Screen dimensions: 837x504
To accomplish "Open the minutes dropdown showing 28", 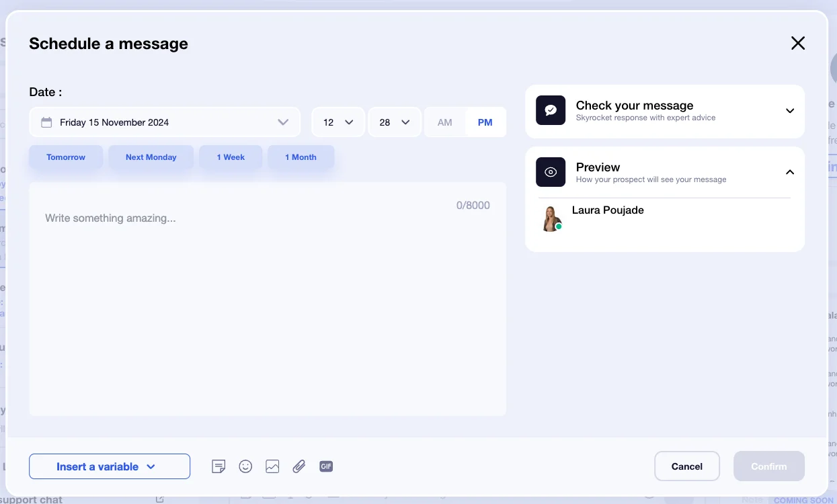I will coord(395,122).
